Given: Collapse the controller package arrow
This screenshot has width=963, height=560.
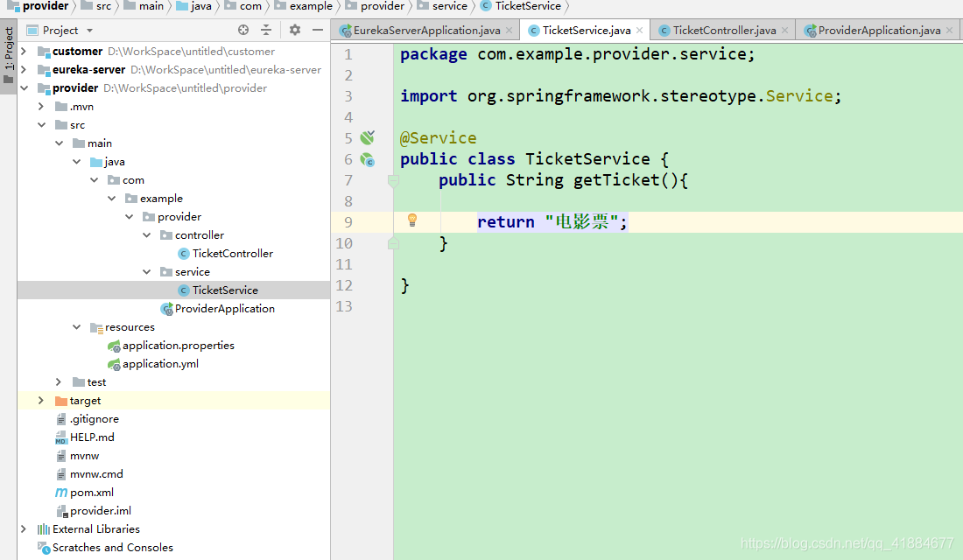Looking at the screenshot, I should coord(146,235).
